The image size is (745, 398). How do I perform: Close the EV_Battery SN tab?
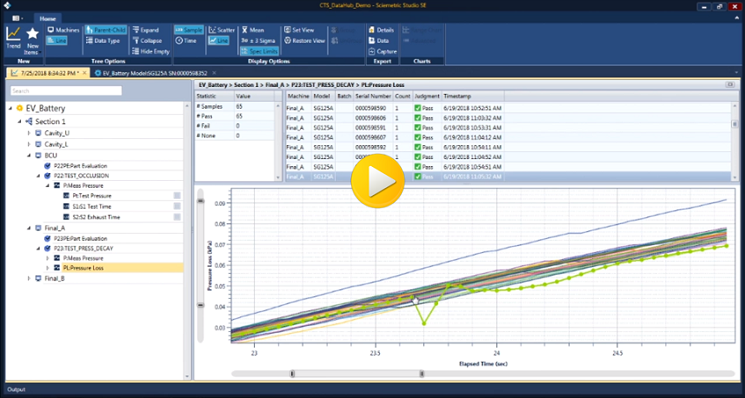point(214,73)
